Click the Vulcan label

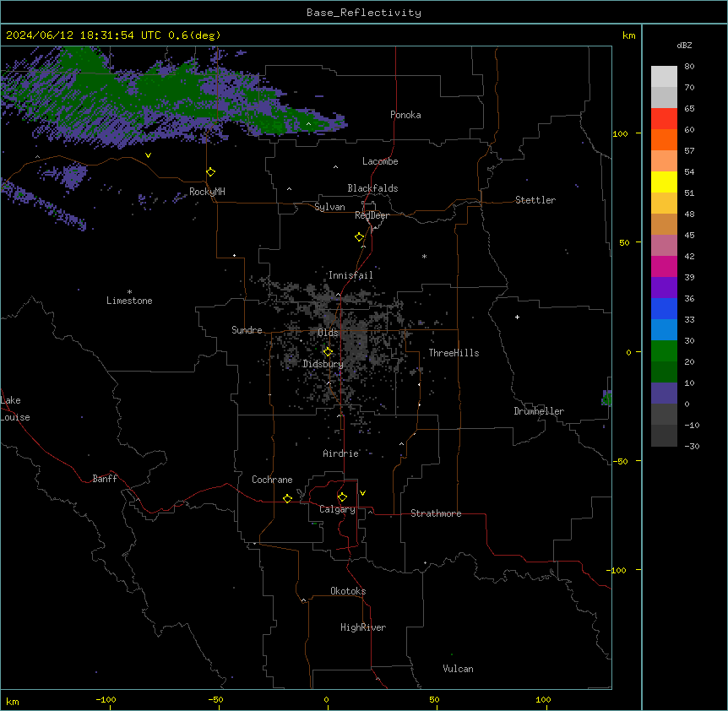458,669
